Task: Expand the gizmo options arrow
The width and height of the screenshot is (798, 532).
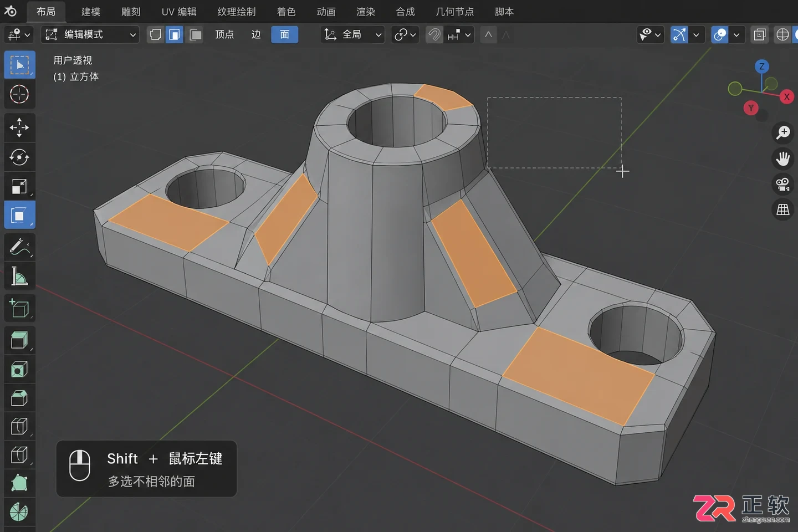Action: coord(696,35)
